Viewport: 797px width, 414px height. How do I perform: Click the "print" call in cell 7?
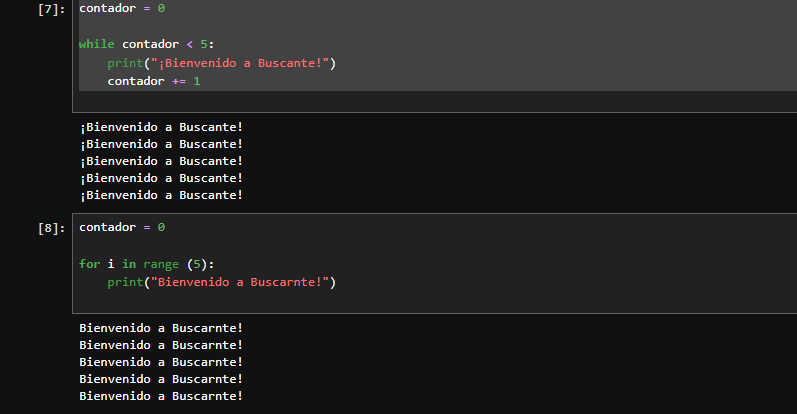coord(125,63)
